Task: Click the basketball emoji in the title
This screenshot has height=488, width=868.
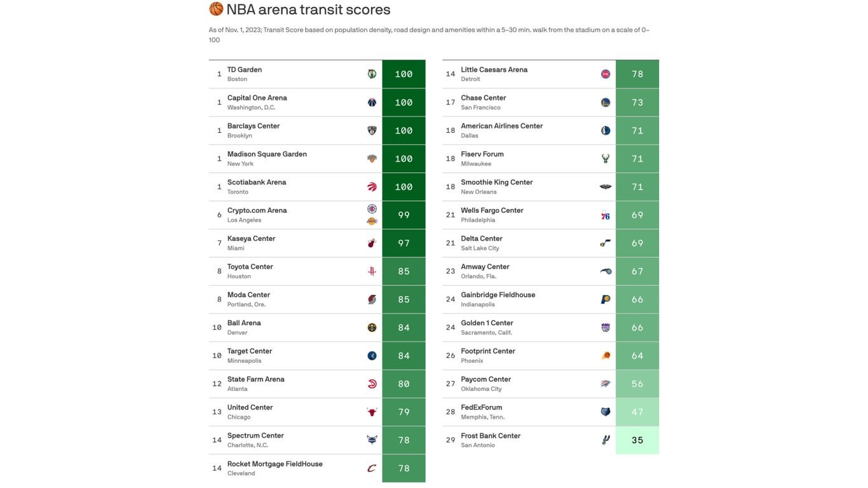Action: pos(216,10)
